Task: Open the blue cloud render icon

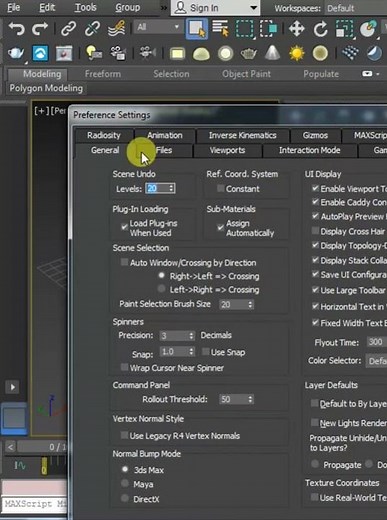Action: (x=40, y=53)
